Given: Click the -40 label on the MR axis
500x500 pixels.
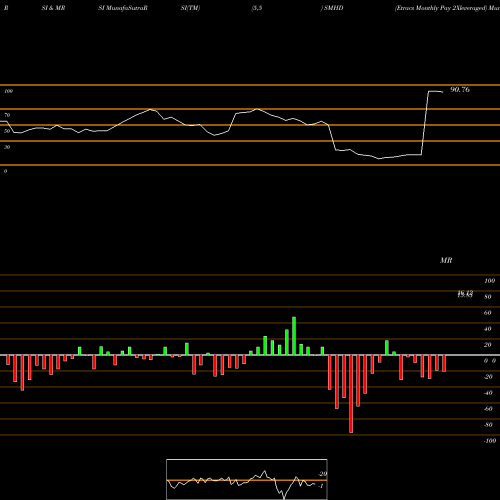Looking at the screenshot, I should tap(488, 393).
